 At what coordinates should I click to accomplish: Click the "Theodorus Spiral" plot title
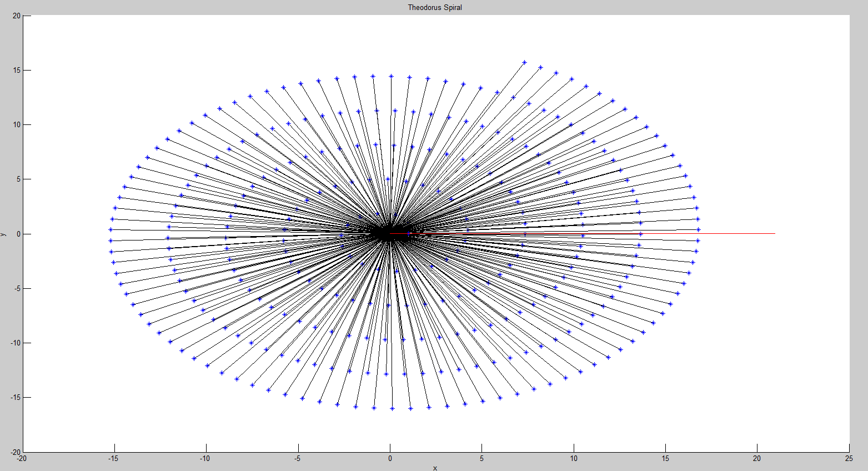point(434,8)
